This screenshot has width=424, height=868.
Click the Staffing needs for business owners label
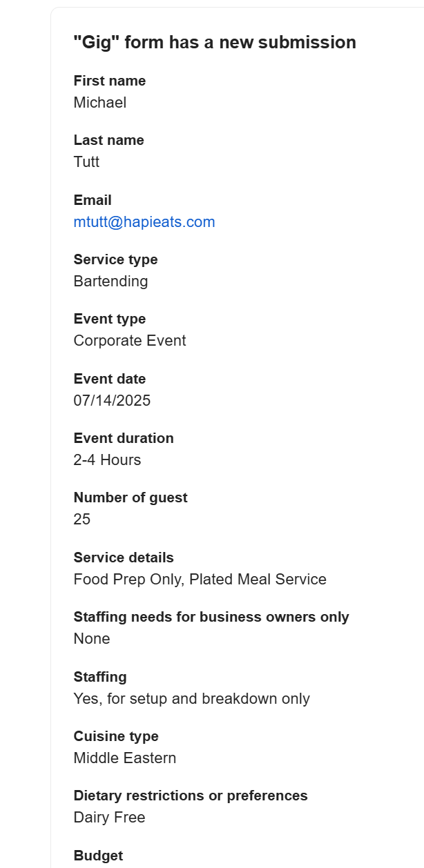(211, 617)
